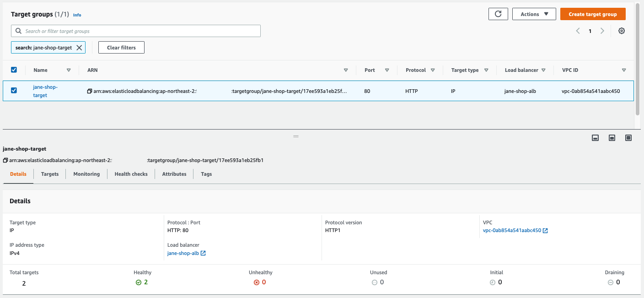Click the 'HTTP: 80' Protocol : Port value
Screen dimensions: 644x298
[x=178, y=230]
